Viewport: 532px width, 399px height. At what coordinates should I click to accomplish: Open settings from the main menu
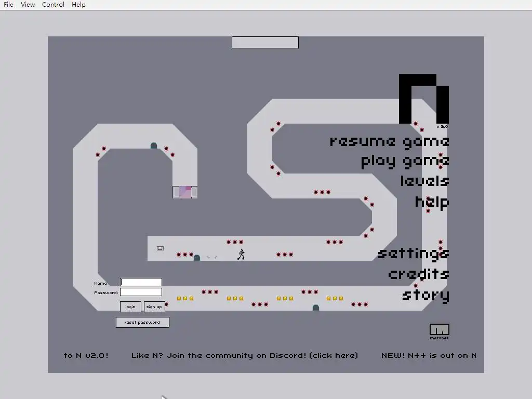pos(414,254)
